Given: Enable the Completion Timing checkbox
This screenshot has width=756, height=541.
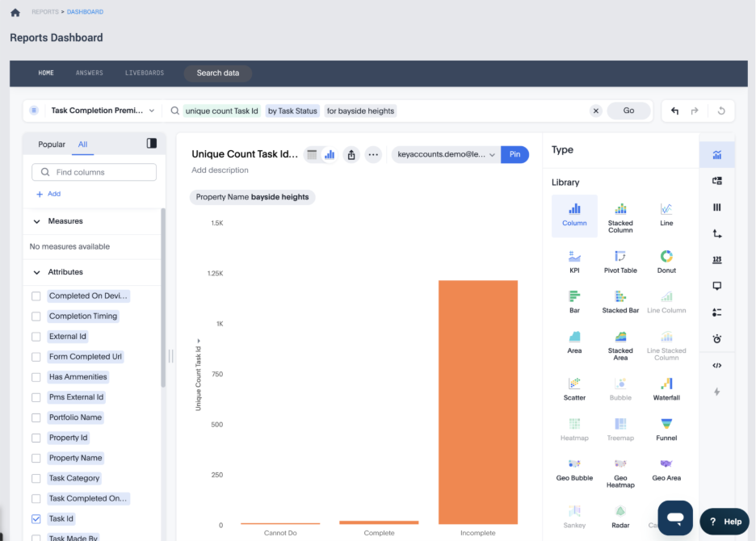Looking at the screenshot, I should point(36,317).
